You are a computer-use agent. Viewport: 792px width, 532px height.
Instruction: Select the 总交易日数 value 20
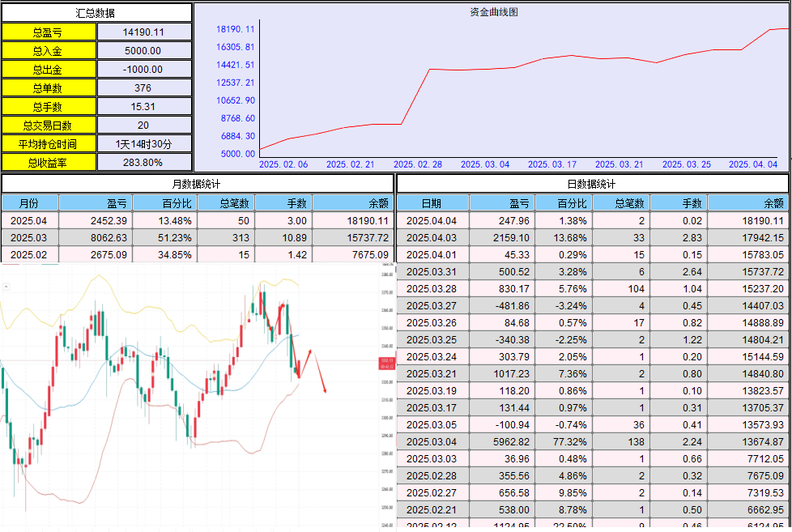pos(144,126)
